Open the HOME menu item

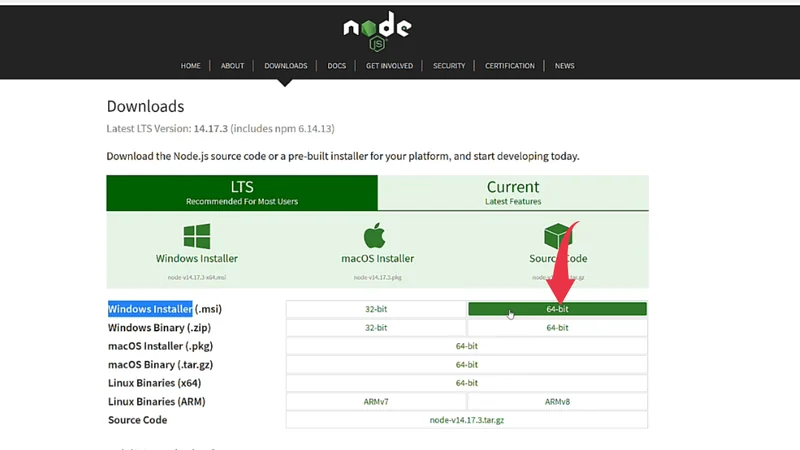point(191,66)
